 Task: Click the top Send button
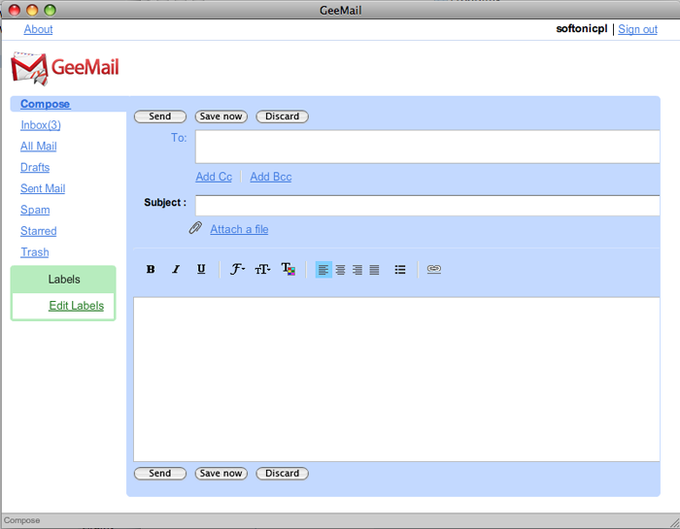pos(160,117)
